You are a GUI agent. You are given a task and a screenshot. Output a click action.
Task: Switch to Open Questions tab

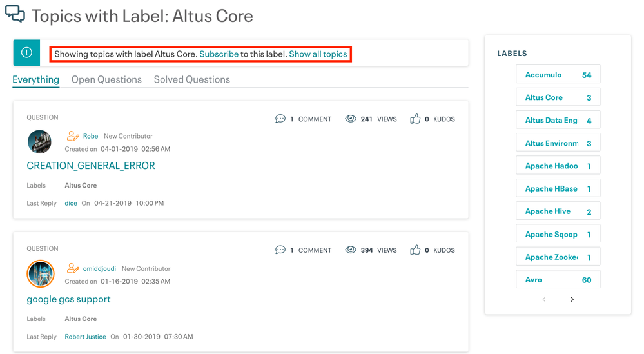click(x=106, y=79)
